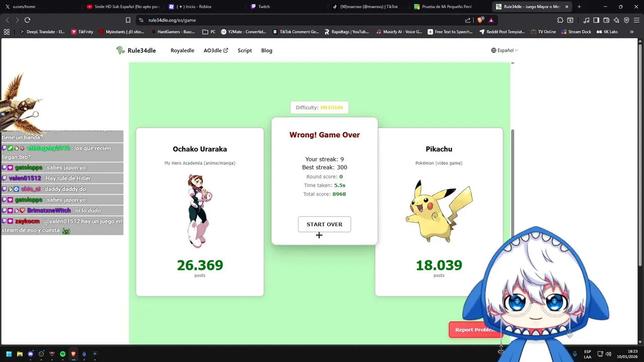Open the Windows Start menu
This screenshot has height=362, width=644.
(9, 354)
